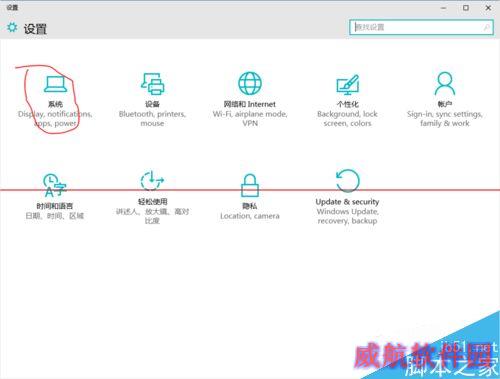Image resolution: width=500 pixels, height=379 pixels.
Task: Focus the Find a setting search box
Action: (421, 27)
